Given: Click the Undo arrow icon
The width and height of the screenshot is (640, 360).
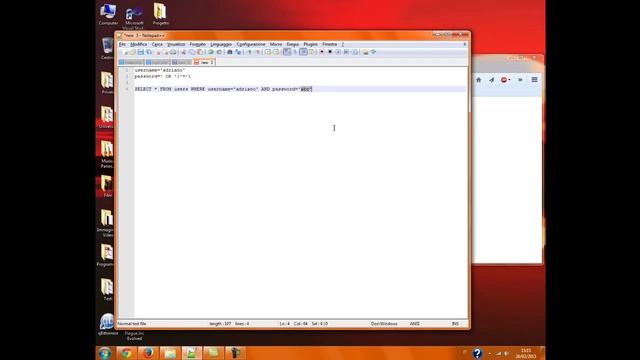Looking at the screenshot, I should tap(211, 52).
